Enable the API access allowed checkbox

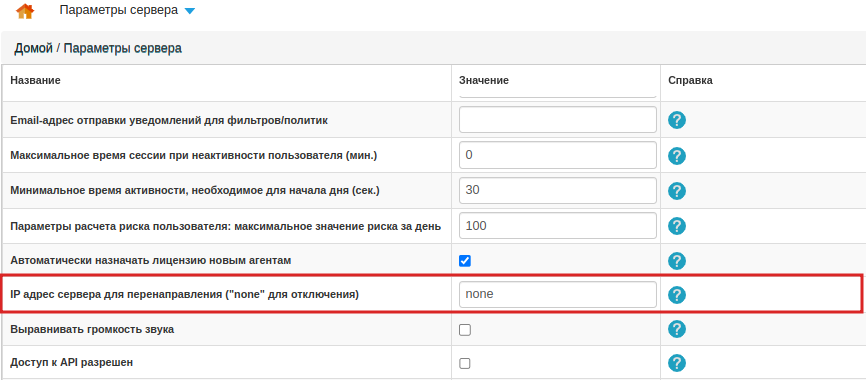click(x=465, y=363)
